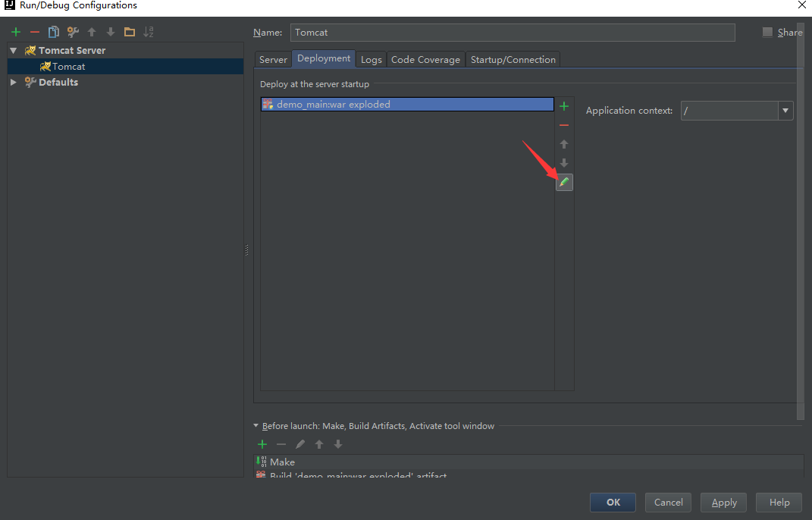Move configuration down in left toolbar
The height and width of the screenshot is (520, 812).
pos(110,32)
